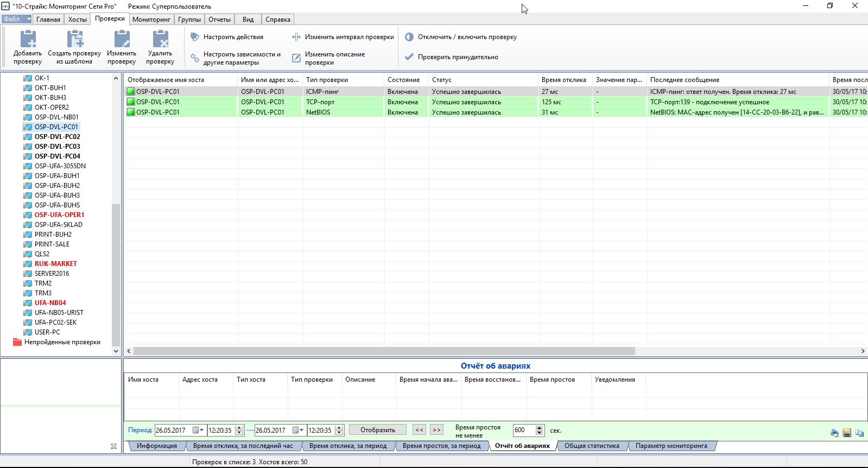Image resolution: width=868 pixels, height=468 pixels.
Task: Close the lower-left graph panel with X
Action: pyautogui.click(x=113, y=446)
